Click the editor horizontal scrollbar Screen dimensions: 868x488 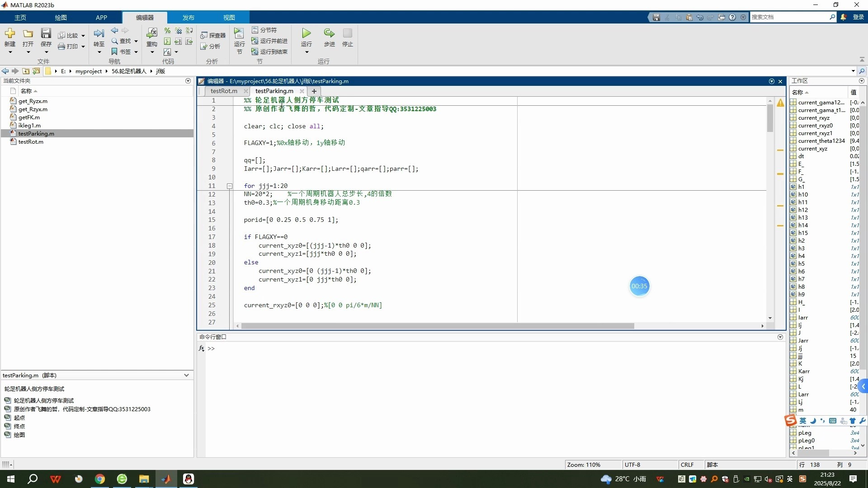point(437,326)
